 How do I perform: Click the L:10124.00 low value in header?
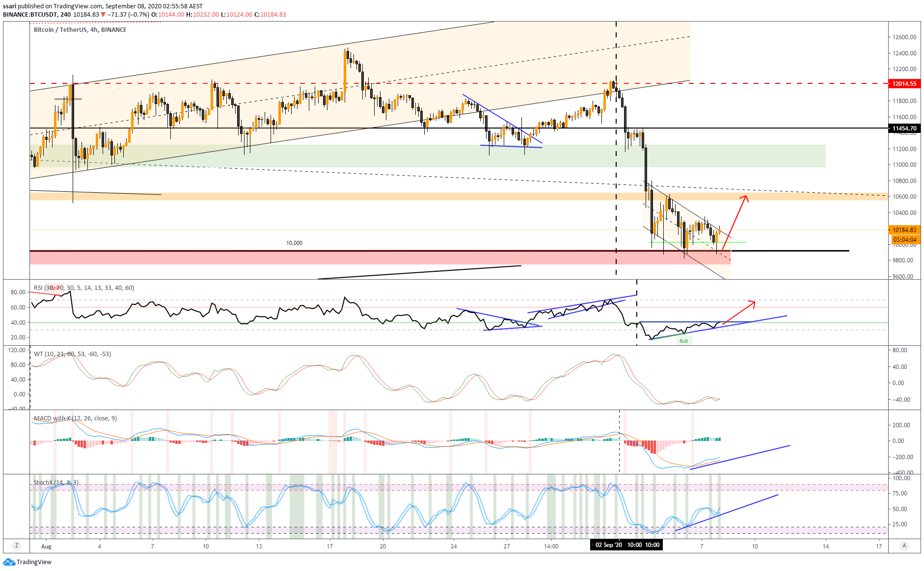[x=237, y=15]
